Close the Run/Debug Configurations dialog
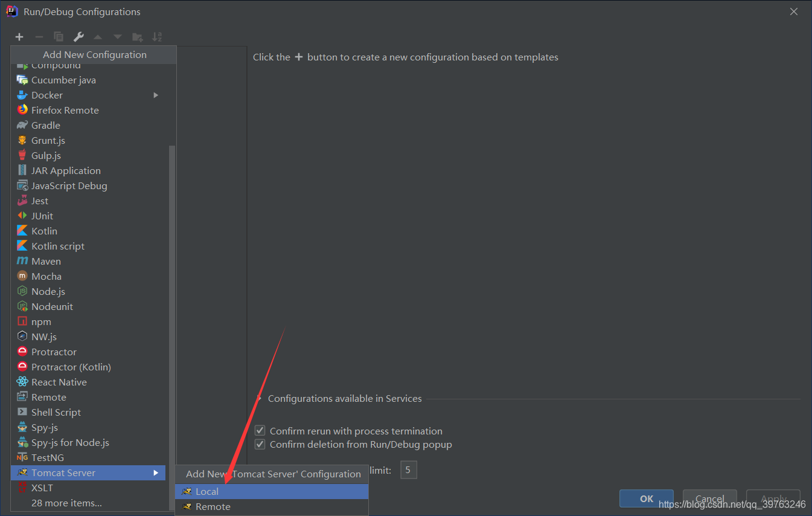Screen dimensions: 812x516 (x=794, y=11)
